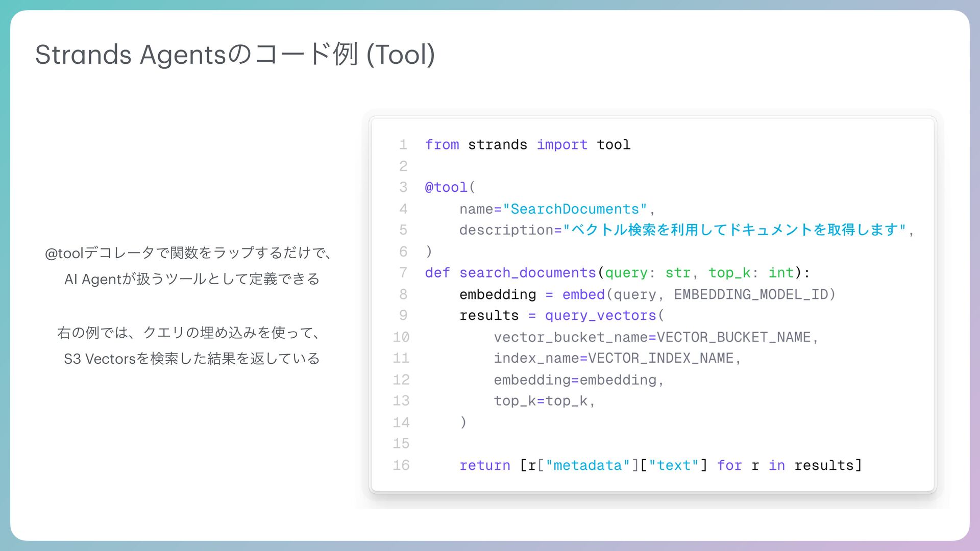Click 'embedding=embedding' argument on line 12

[575, 380]
